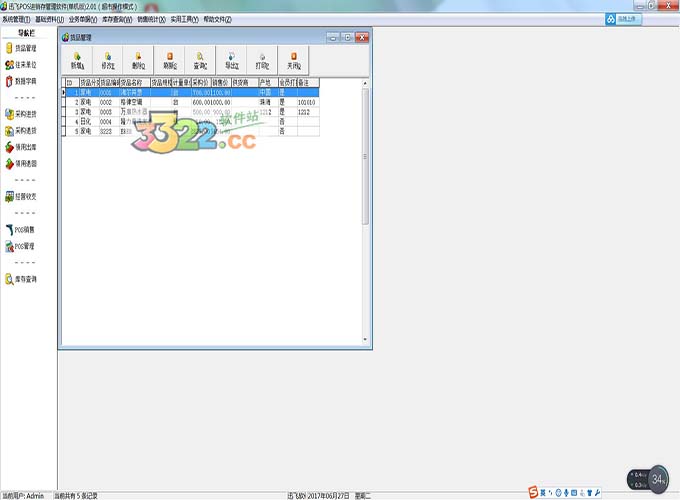This screenshot has height=500, width=680.
Task: Click the 查询 toolbar button
Action: pyautogui.click(x=200, y=61)
